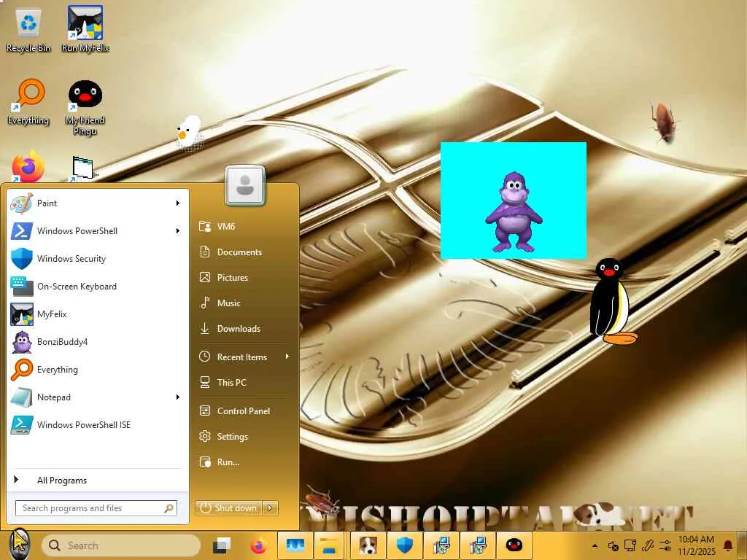Click the Firefox icon on the taskbar
The width and height of the screenshot is (747, 560).
click(x=259, y=545)
